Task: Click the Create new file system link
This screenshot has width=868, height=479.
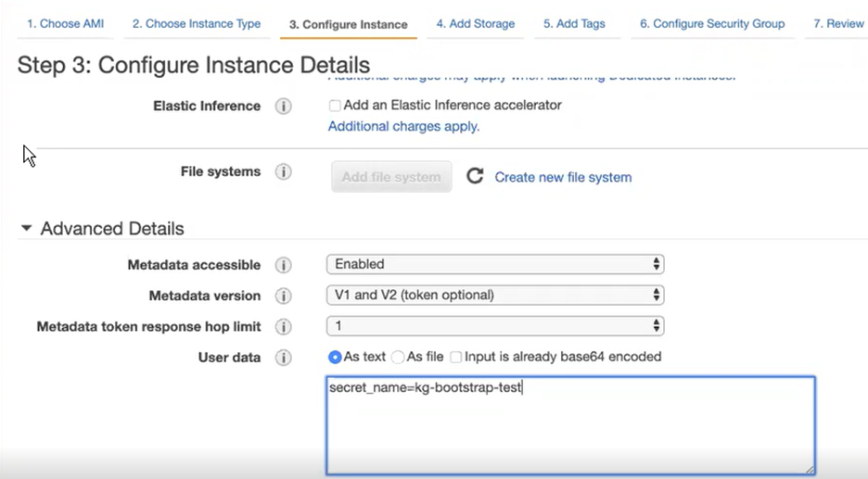Action: (x=563, y=177)
